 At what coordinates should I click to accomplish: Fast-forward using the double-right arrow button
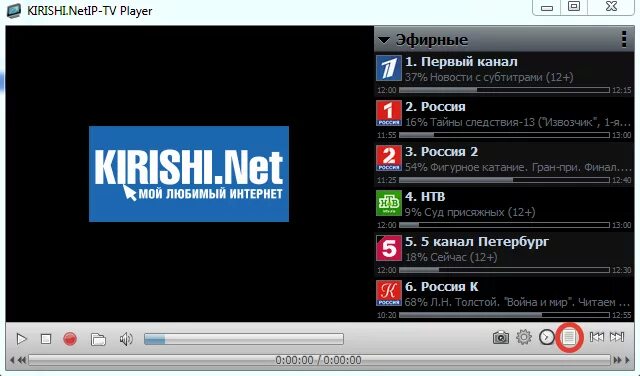[x=617, y=360]
